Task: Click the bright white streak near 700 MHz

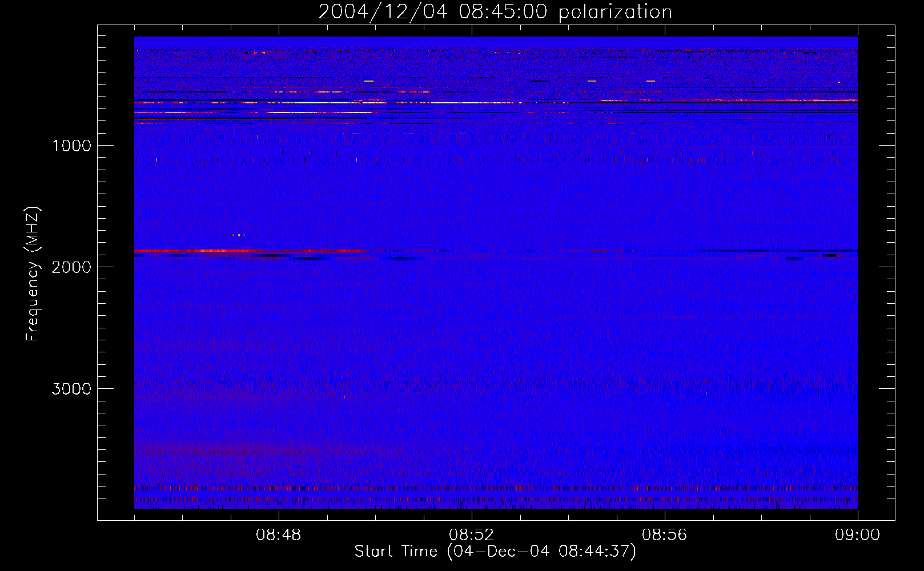Action: coord(320,112)
